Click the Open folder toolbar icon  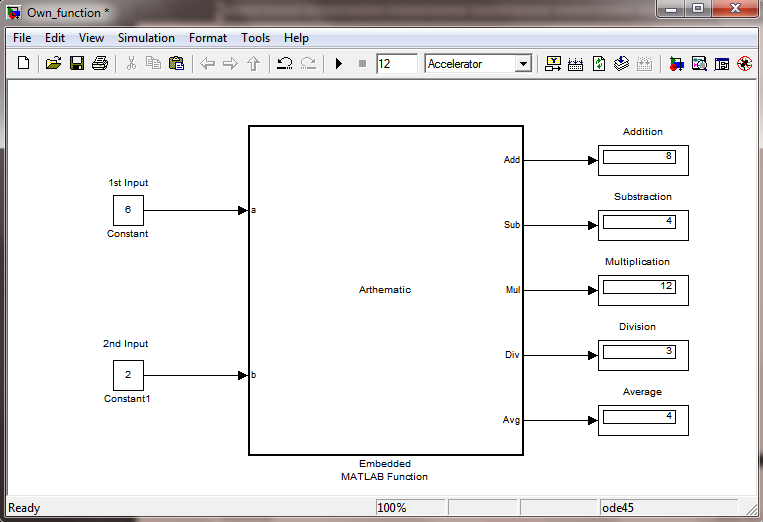(x=53, y=63)
